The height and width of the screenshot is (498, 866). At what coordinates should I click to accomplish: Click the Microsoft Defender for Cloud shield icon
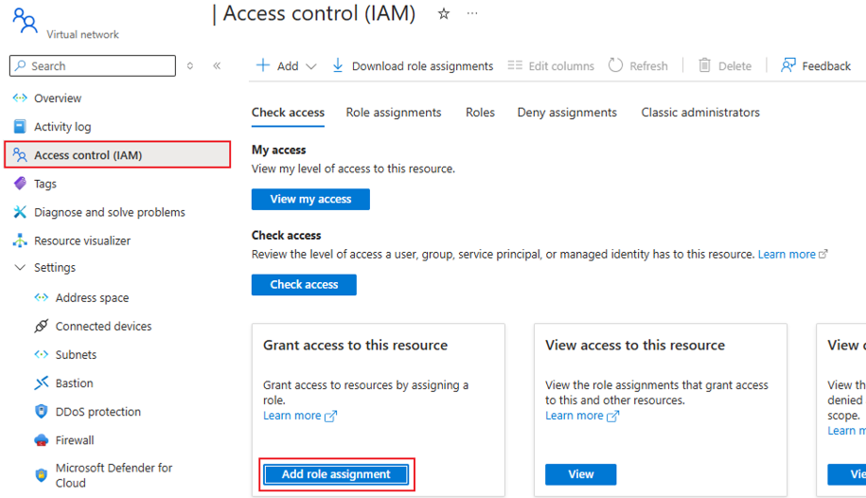41,475
